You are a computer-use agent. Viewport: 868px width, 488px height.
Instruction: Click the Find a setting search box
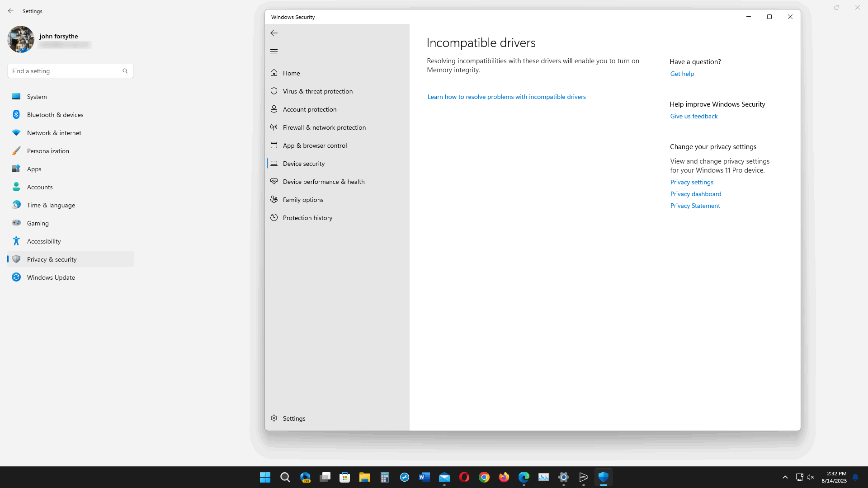coord(70,71)
